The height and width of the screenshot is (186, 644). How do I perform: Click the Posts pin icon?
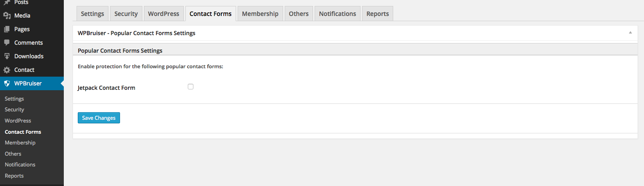pos(7,2)
